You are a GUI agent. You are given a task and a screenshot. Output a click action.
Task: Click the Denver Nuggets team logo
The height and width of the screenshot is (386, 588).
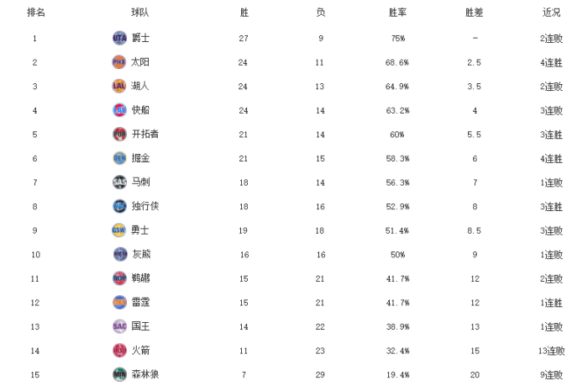click(x=119, y=158)
